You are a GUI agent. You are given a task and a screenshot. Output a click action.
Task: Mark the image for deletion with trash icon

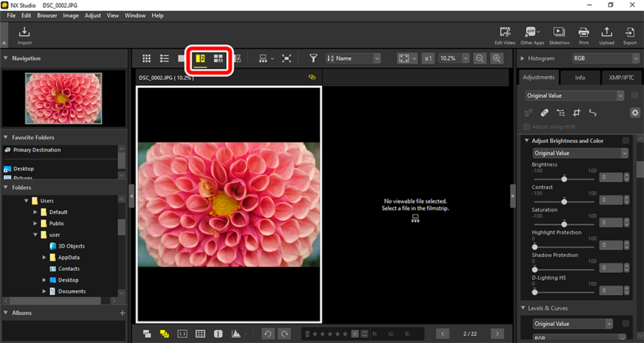click(307, 334)
